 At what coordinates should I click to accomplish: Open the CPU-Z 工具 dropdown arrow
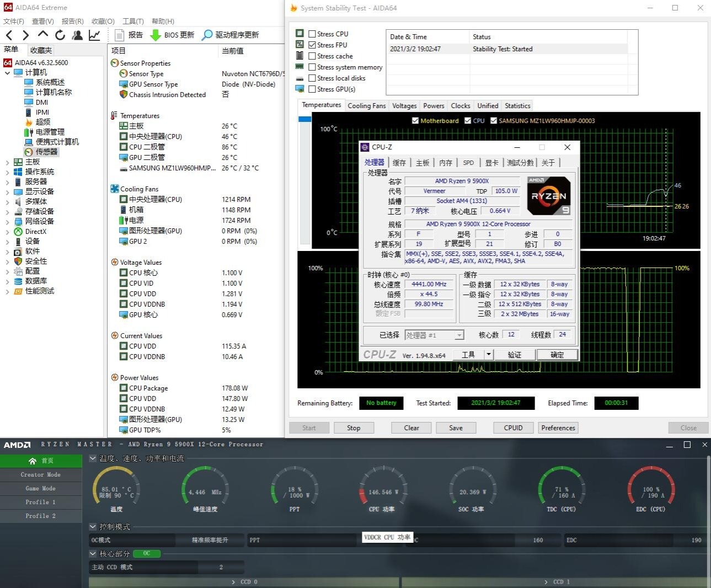489,355
